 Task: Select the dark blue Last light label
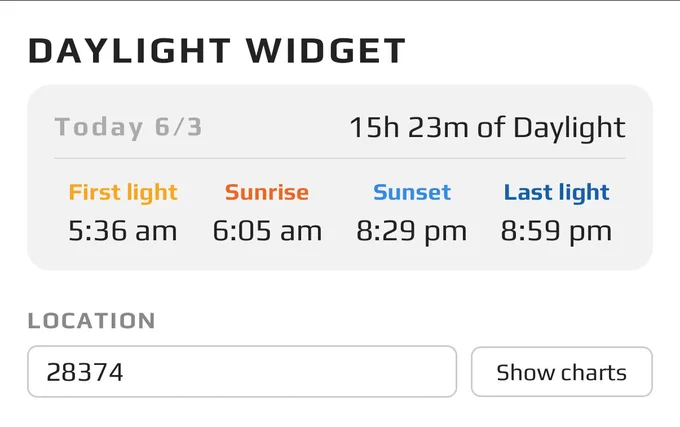pyautogui.click(x=556, y=192)
